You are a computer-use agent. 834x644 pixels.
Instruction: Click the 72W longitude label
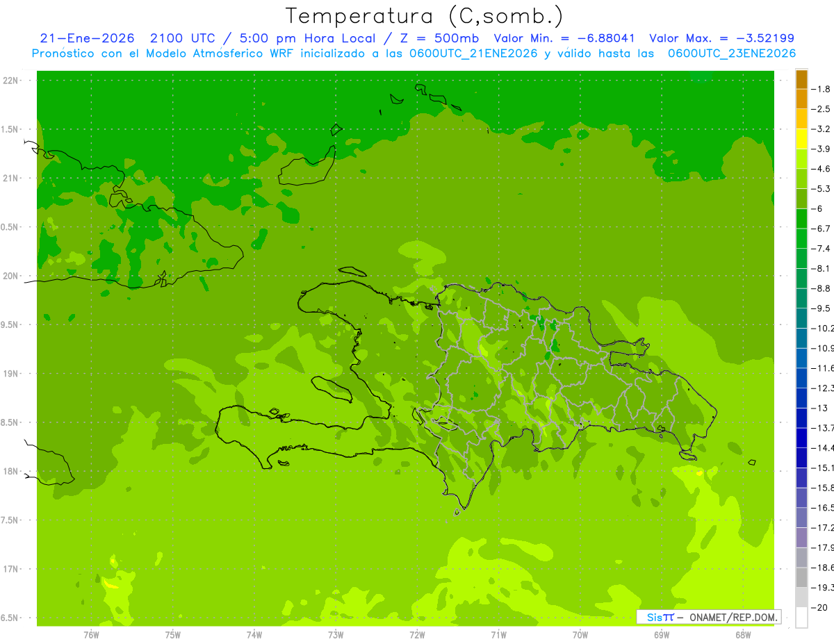[x=417, y=635]
